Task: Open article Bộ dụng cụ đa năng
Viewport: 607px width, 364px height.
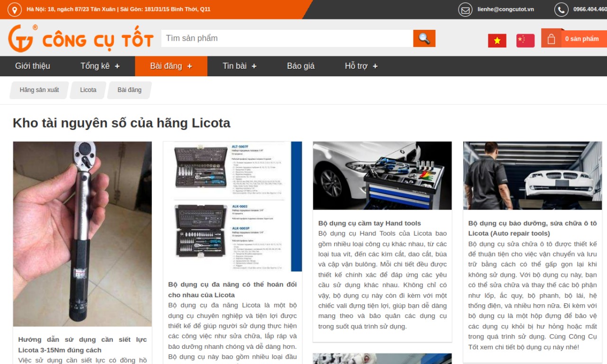Action: 232,290
